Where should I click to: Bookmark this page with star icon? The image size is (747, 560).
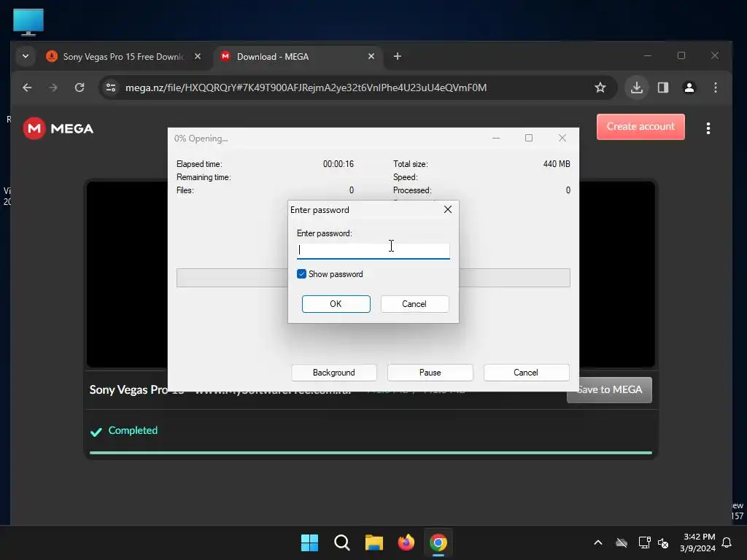(x=600, y=87)
